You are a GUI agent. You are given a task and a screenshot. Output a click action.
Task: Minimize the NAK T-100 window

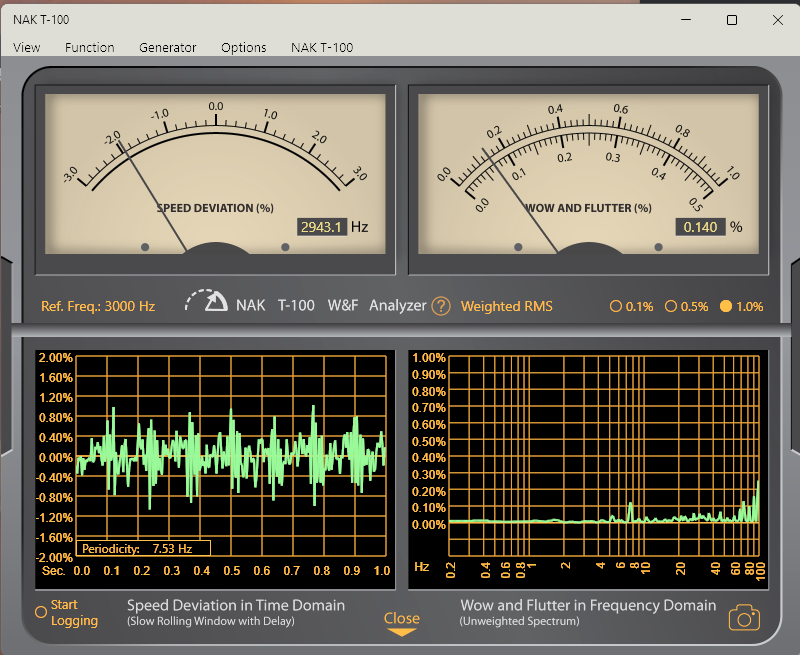686,20
